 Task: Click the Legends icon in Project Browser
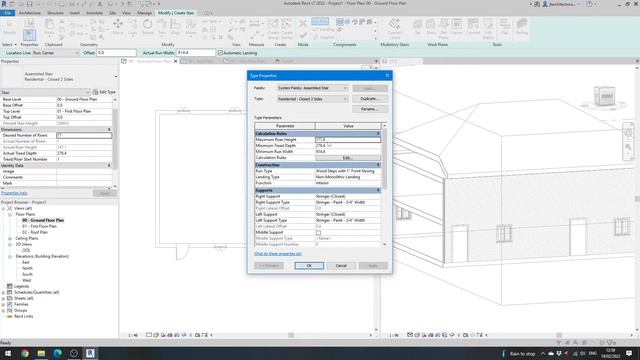(10, 286)
